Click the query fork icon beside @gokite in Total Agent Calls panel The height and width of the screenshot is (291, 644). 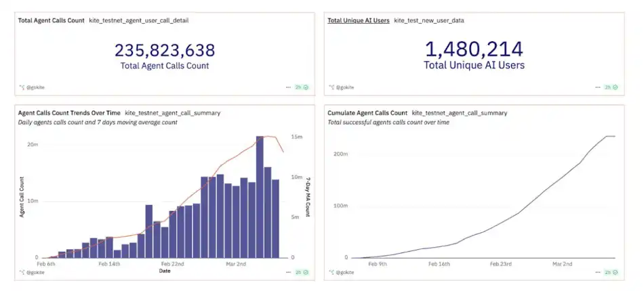click(22, 87)
